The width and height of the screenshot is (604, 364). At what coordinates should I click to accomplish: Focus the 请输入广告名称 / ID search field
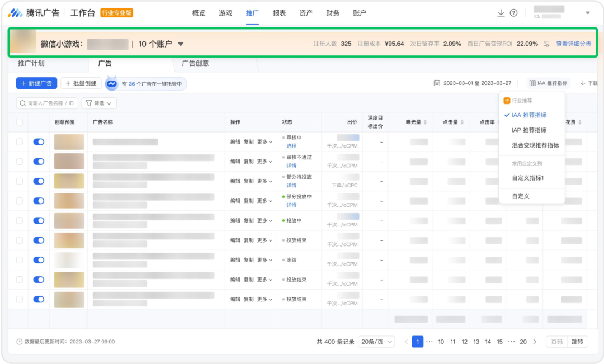tap(47, 103)
